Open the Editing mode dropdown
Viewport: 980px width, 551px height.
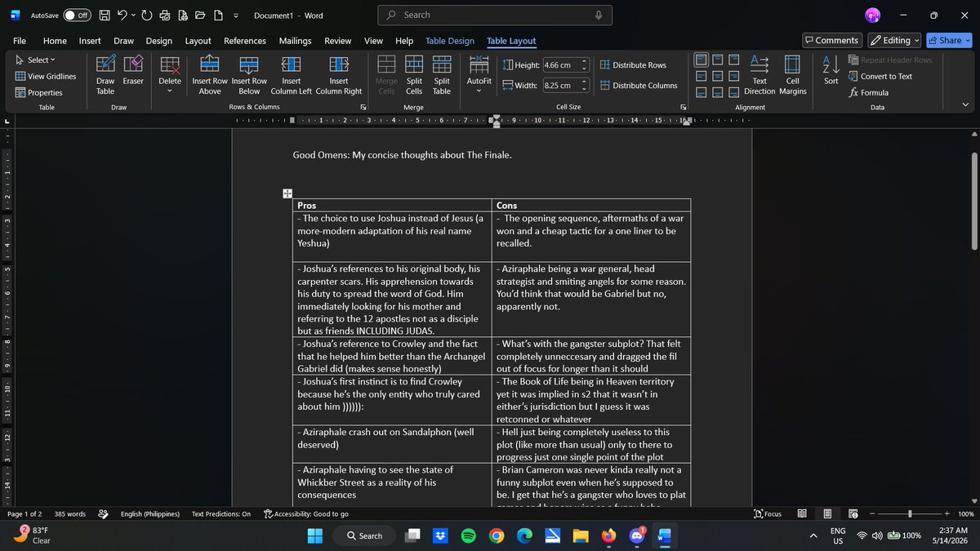click(x=894, y=40)
